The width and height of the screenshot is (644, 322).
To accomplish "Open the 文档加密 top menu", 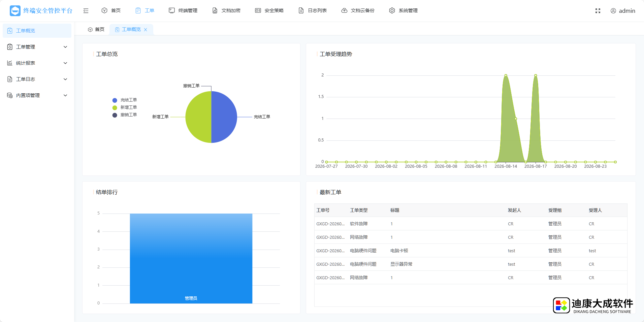I will pos(231,10).
